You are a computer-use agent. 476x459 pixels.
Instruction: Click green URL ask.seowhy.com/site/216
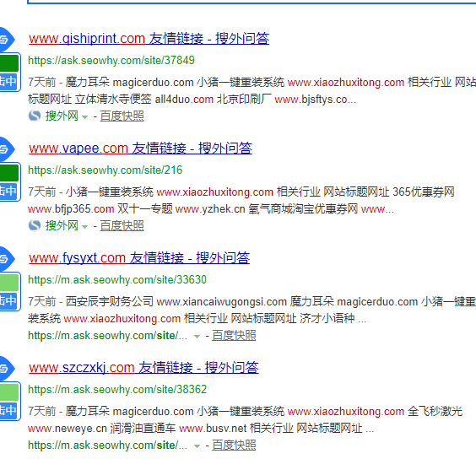[105, 170]
